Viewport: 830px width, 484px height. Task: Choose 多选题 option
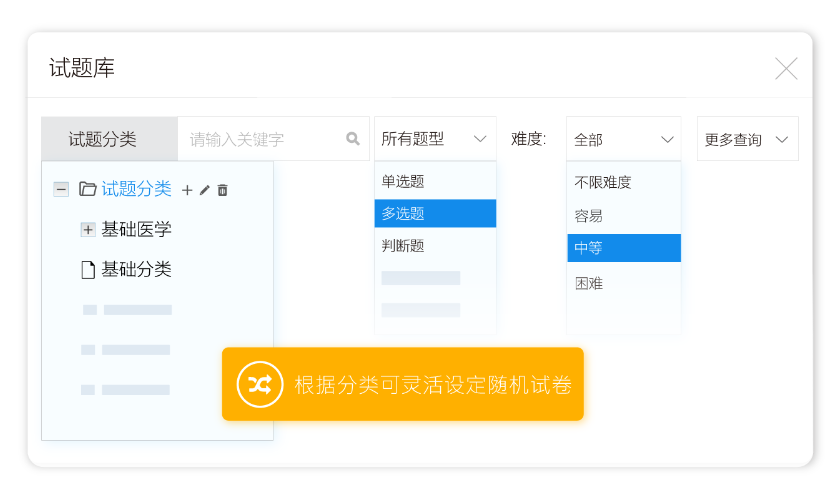[435, 213]
